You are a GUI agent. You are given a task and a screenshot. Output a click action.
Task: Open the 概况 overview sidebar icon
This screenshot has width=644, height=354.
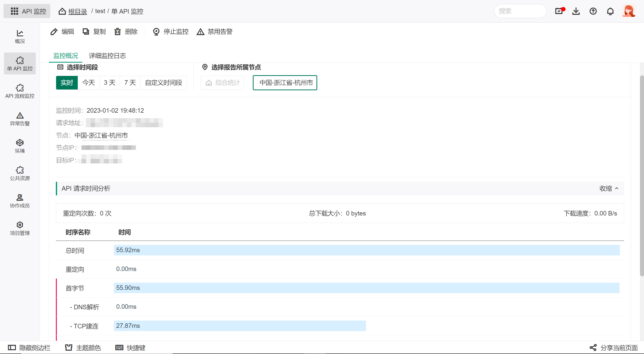point(20,36)
